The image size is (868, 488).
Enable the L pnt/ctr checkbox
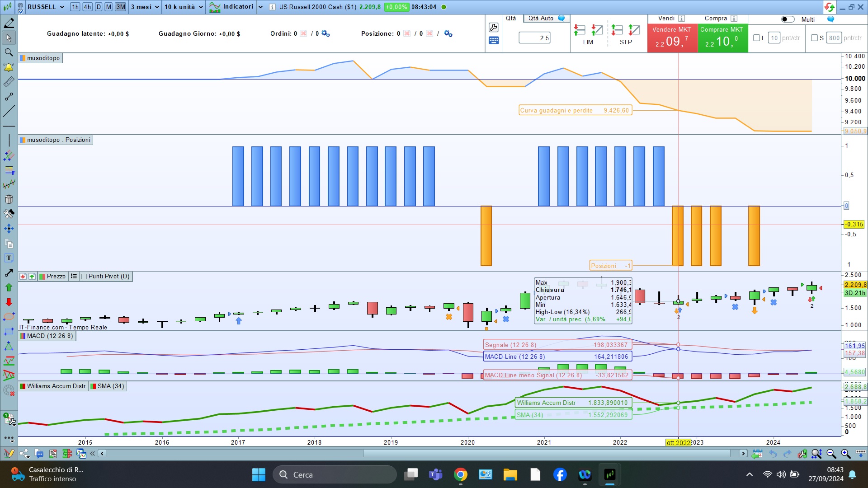(756, 38)
